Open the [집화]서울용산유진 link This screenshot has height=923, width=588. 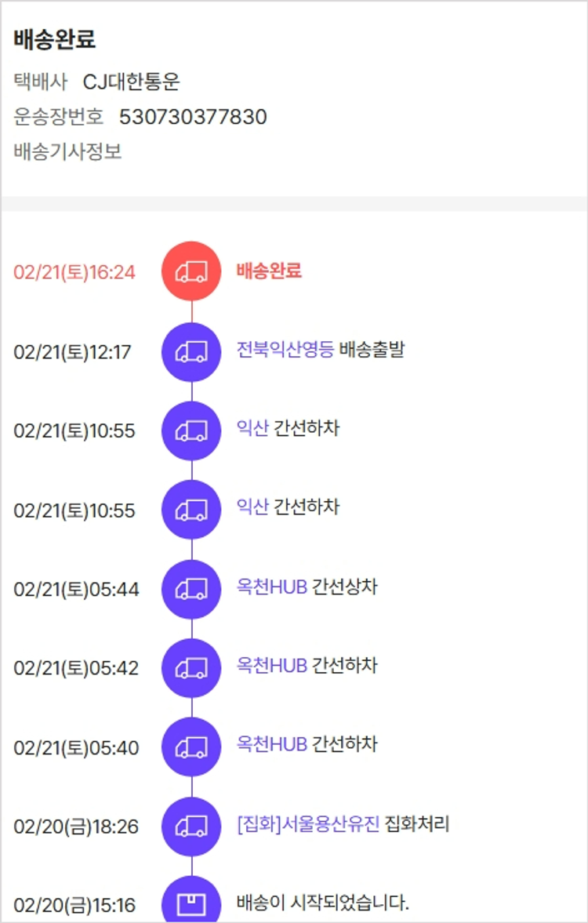[x=307, y=824]
